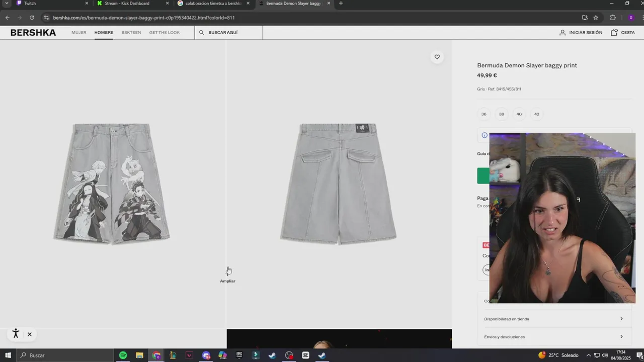Viewport: 644px width, 362px height.
Task: Open the MUJER section
Action: (79, 33)
